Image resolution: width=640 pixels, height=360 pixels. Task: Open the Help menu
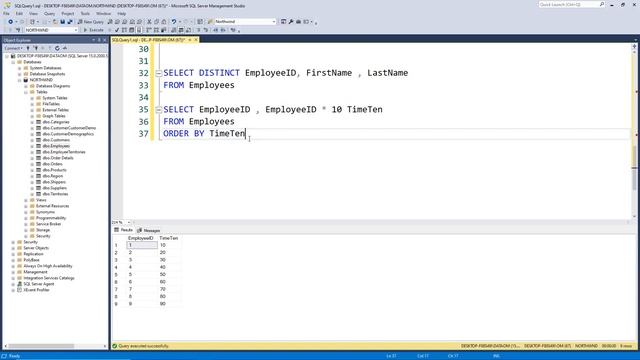tap(122, 13)
